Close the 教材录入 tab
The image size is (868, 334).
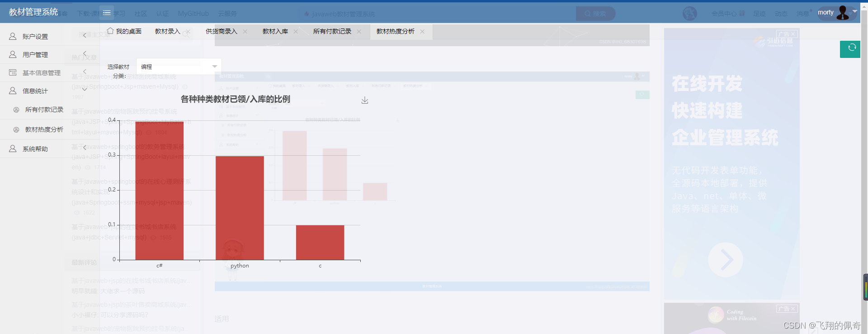coord(188,31)
